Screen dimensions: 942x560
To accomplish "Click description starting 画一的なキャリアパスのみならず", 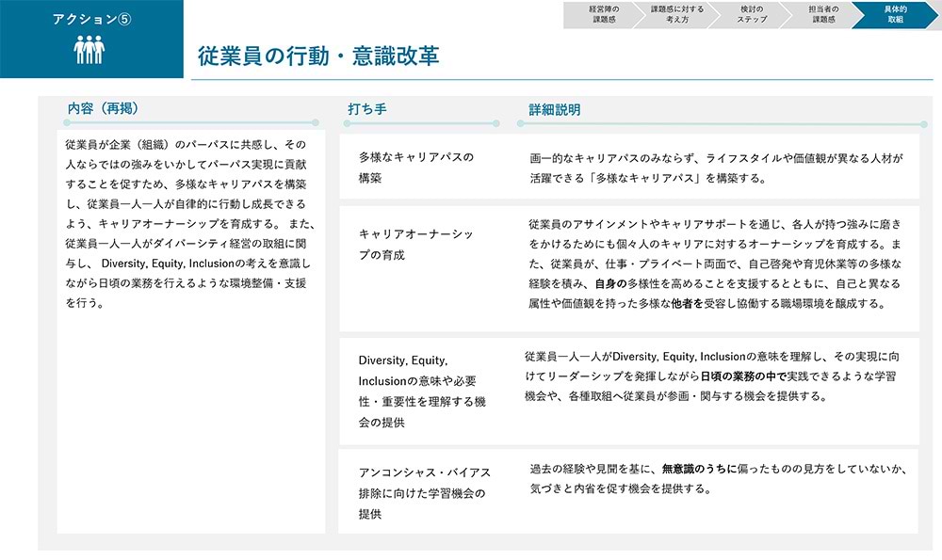I will click(716, 168).
